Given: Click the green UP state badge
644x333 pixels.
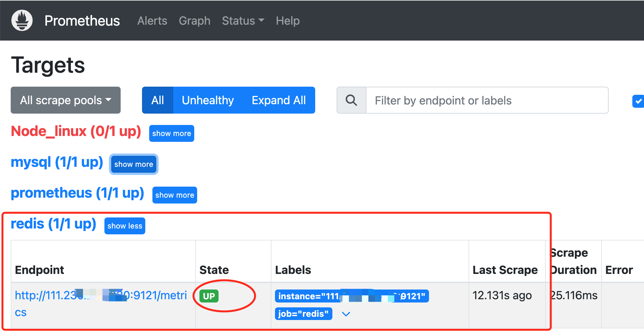Looking at the screenshot, I should click(209, 296).
